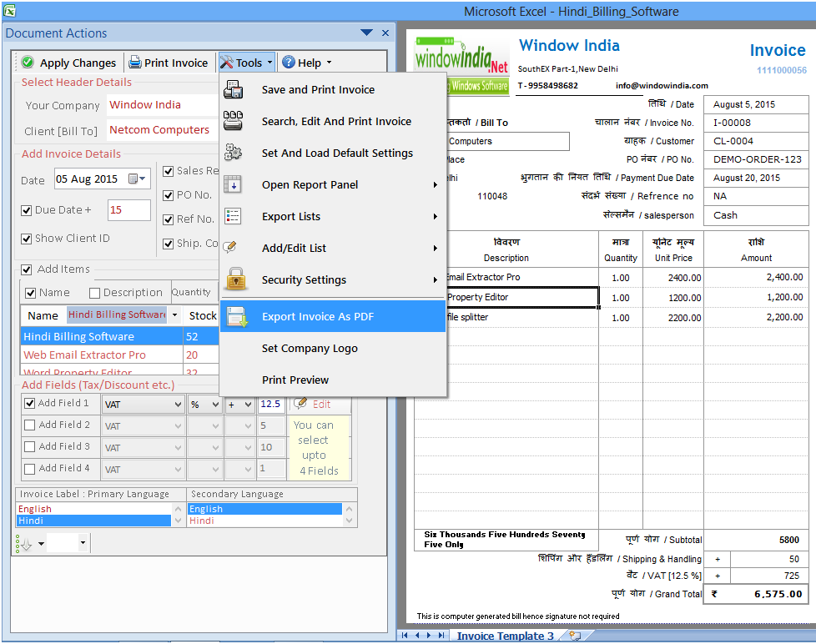The width and height of the screenshot is (816, 644).
Task: Enable the Description column checkbox
Action: 95,293
